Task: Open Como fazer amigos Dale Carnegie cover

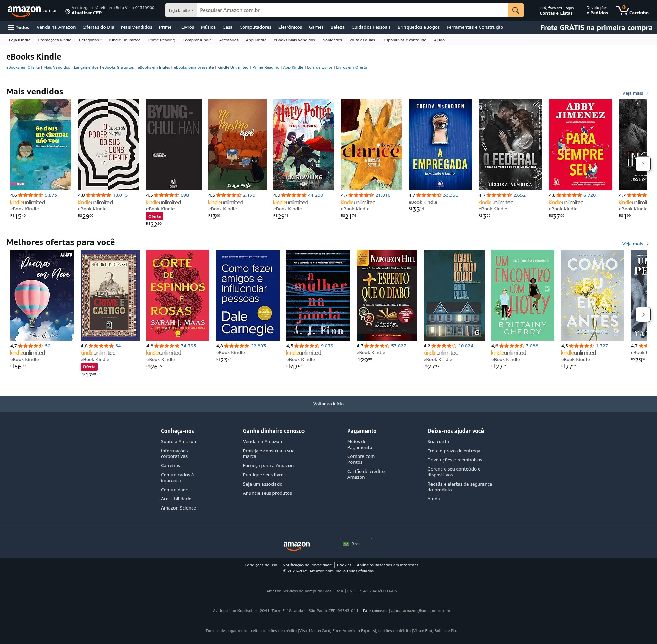Action: [248, 295]
